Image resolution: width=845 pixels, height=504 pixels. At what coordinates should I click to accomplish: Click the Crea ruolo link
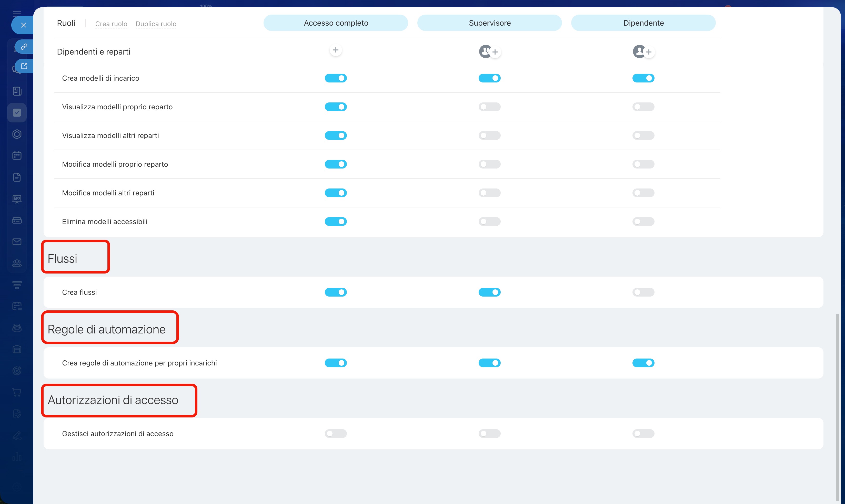click(x=111, y=24)
